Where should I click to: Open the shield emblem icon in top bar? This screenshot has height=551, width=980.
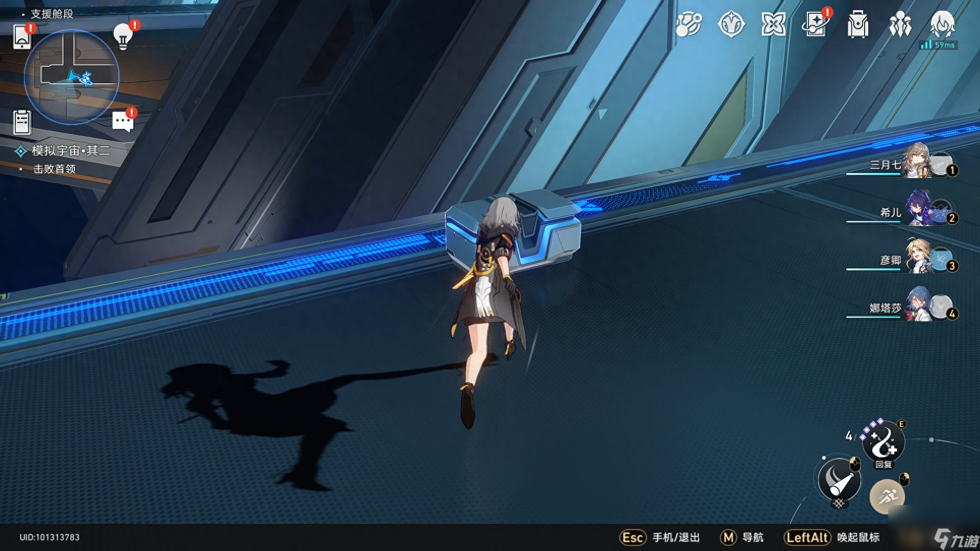(x=731, y=24)
